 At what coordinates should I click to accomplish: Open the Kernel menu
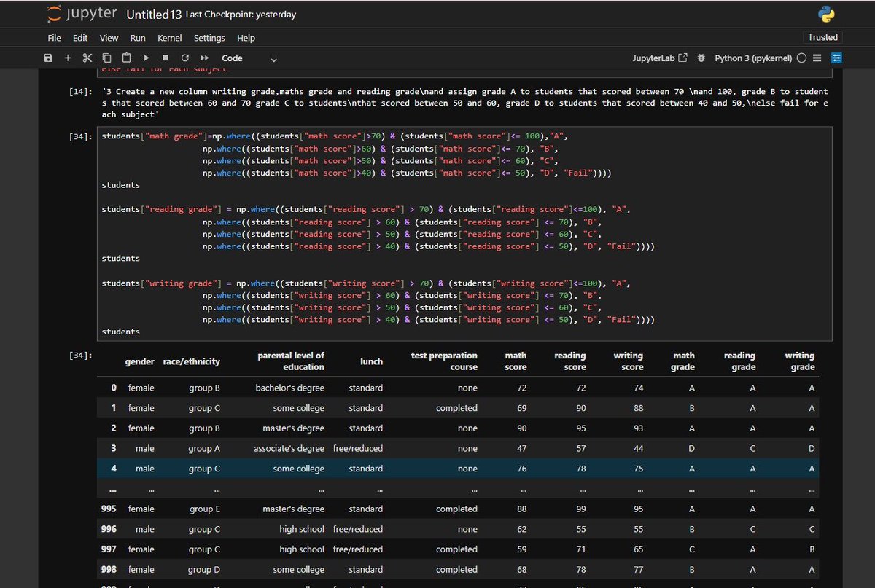click(x=170, y=38)
